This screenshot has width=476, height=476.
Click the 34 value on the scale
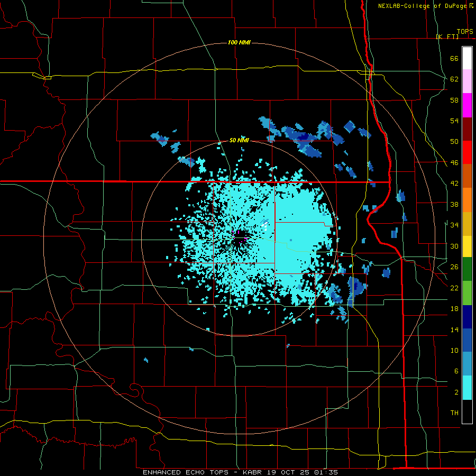click(x=454, y=225)
